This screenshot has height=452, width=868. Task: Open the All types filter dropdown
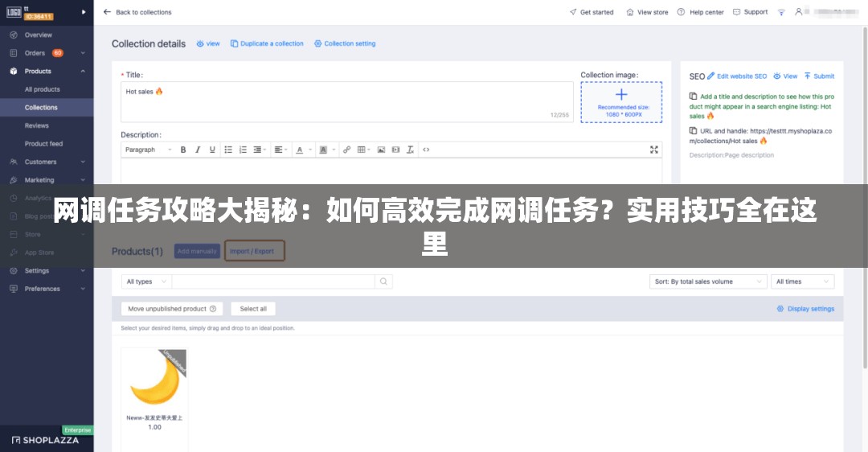(146, 281)
